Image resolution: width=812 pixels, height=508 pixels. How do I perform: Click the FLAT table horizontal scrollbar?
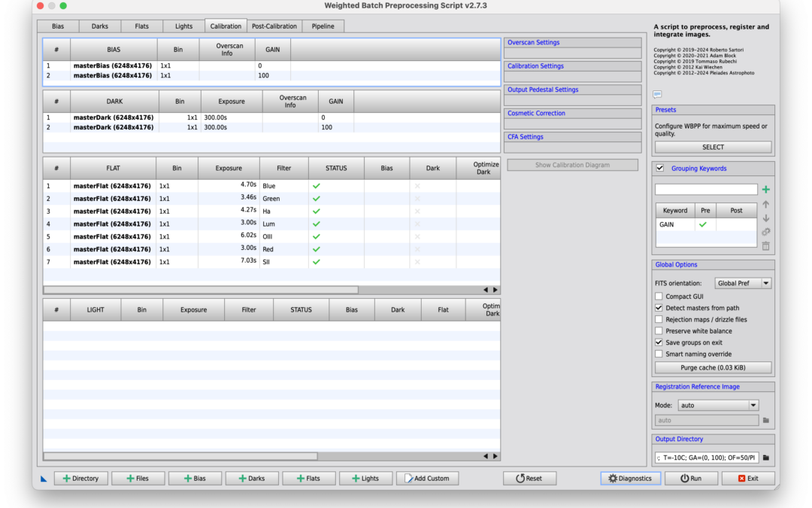201,290
